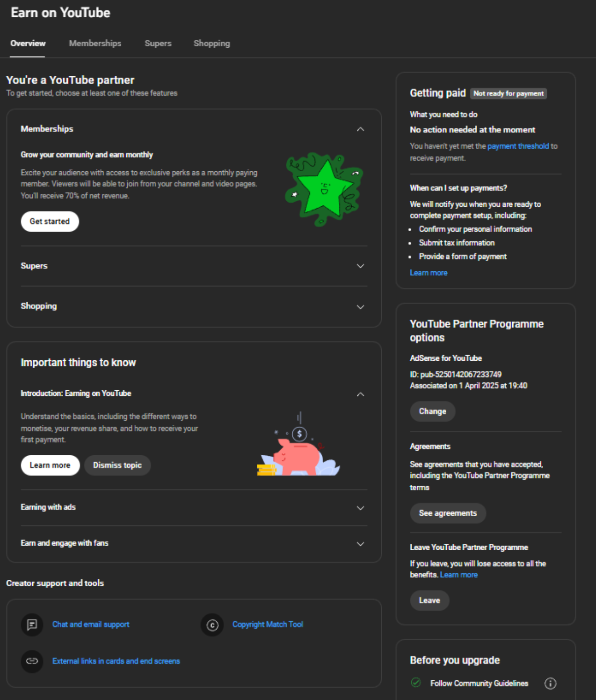Viewport: 596px width, 700px height.
Task: Click the "AdSense for YouTube" label
Action: (446, 358)
